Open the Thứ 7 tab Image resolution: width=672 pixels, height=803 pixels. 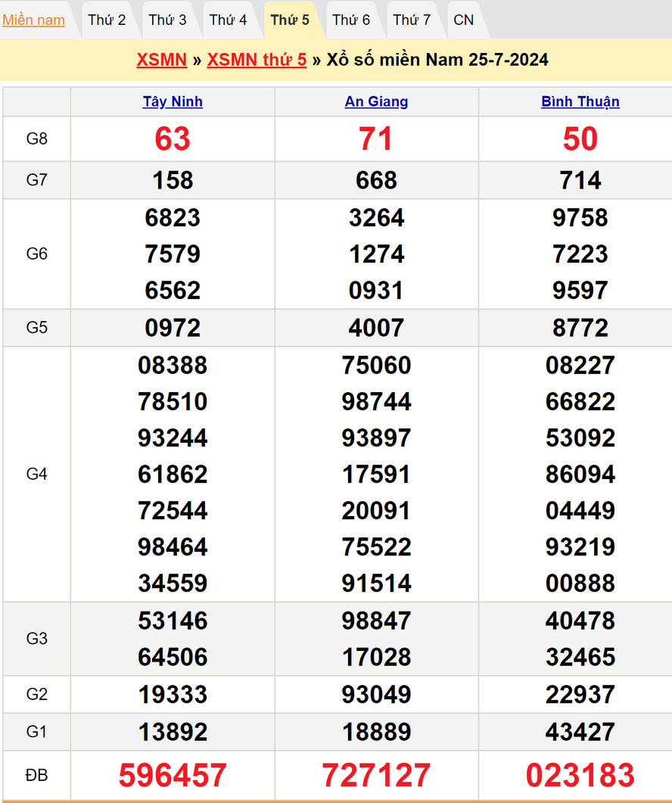pos(412,20)
